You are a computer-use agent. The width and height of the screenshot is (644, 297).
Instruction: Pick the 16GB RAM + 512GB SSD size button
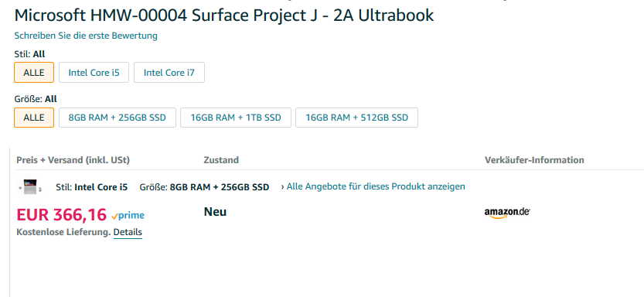tap(356, 118)
